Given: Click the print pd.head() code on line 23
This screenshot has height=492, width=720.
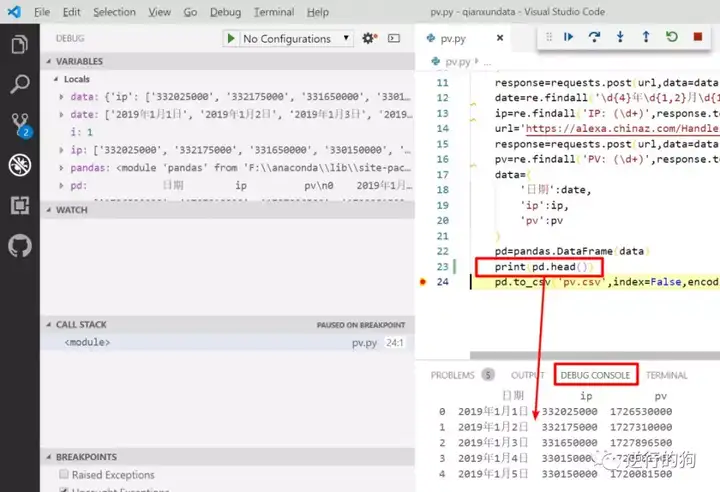Looking at the screenshot, I should tap(544, 266).
